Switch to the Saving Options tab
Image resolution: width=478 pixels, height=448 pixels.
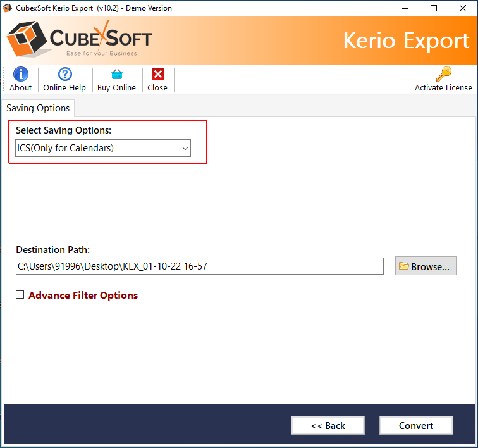point(38,108)
